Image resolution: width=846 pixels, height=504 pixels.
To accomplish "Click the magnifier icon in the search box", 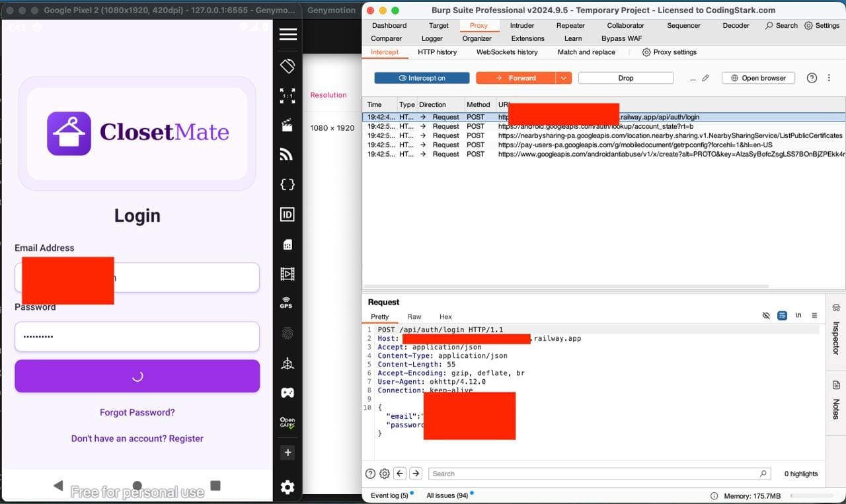I will coord(763,474).
